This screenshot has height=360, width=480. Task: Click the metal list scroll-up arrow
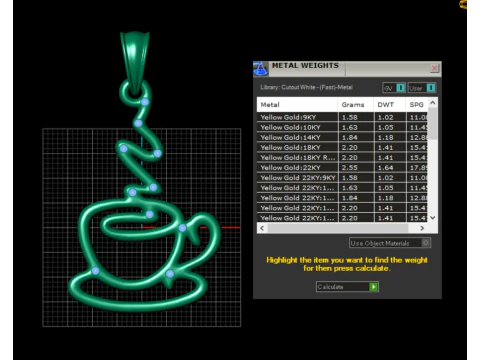(433, 103)
